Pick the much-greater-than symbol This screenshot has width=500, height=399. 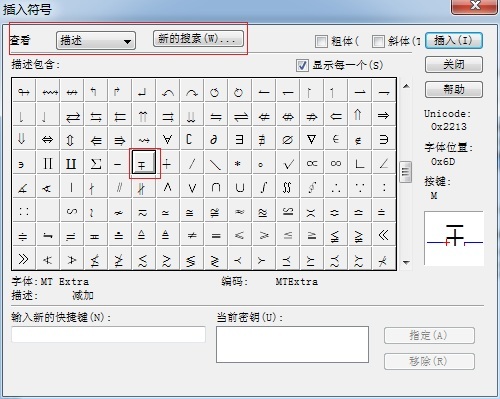coord(24,259)
